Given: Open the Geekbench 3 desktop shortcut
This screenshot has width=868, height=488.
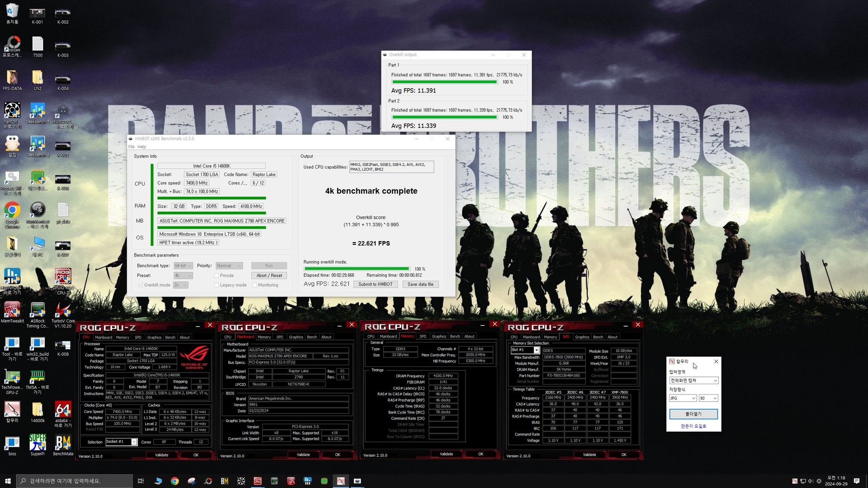Looking at the screenshot, I should [38, 146].
